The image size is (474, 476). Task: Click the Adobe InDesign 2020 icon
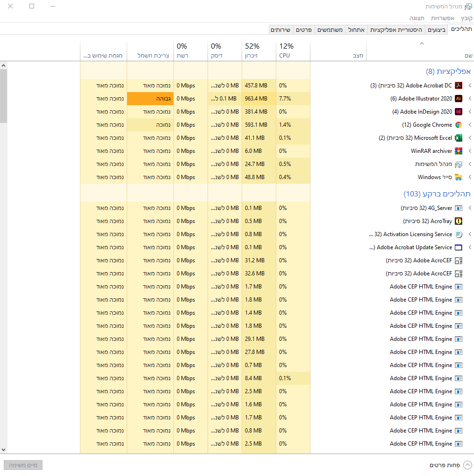tap(459, 112)
